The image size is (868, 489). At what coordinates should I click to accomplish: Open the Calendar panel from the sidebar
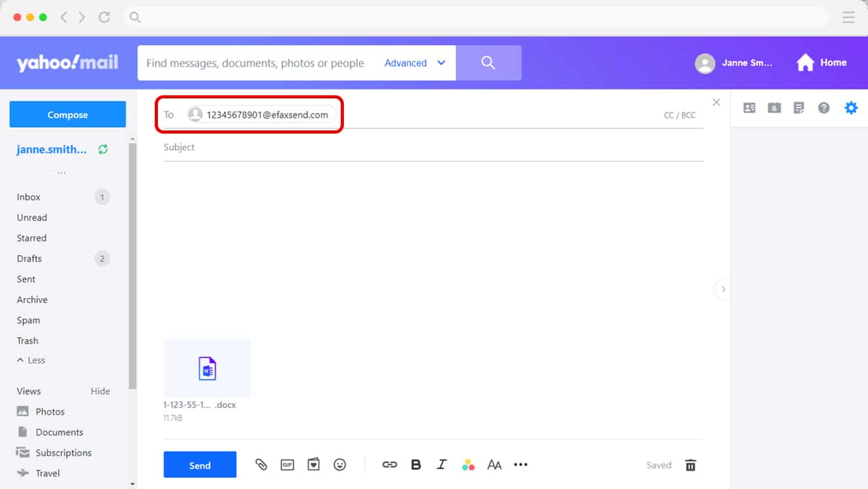coord(774,108)
